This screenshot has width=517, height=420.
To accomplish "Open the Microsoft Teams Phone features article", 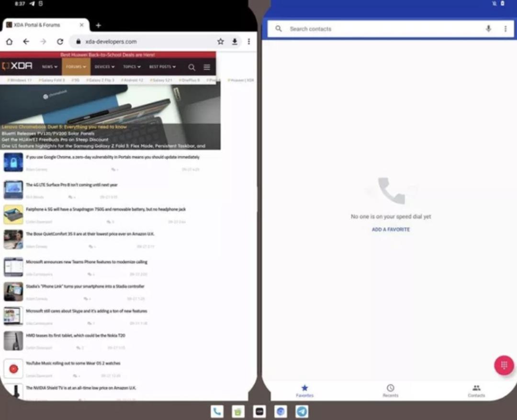I will coord(87,262).
